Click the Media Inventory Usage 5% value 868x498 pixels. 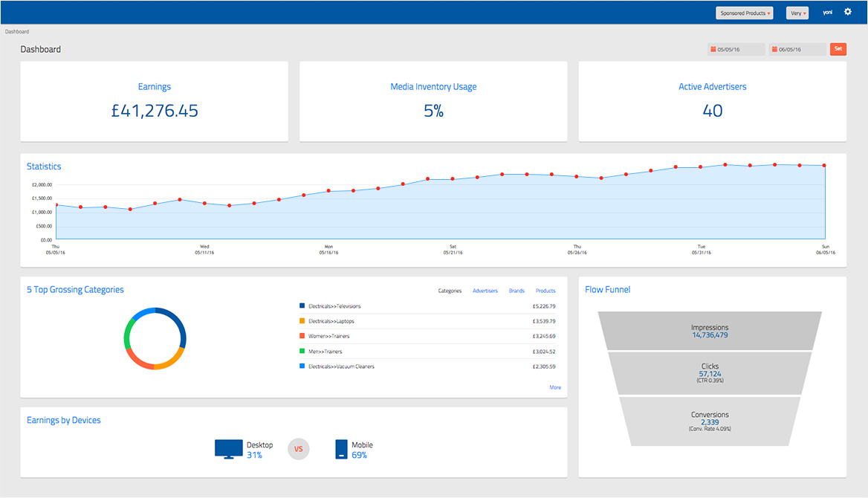(x=433, y=111)
